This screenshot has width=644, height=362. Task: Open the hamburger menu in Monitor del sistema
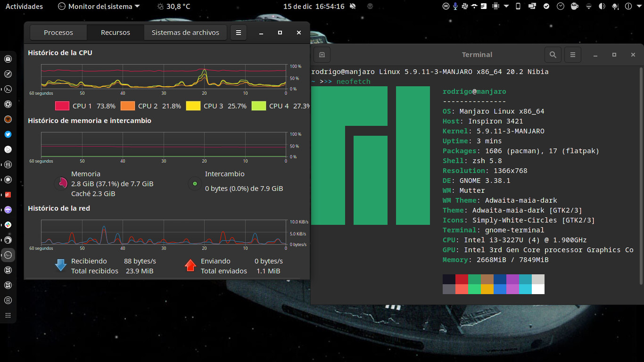tap(239, 33)
